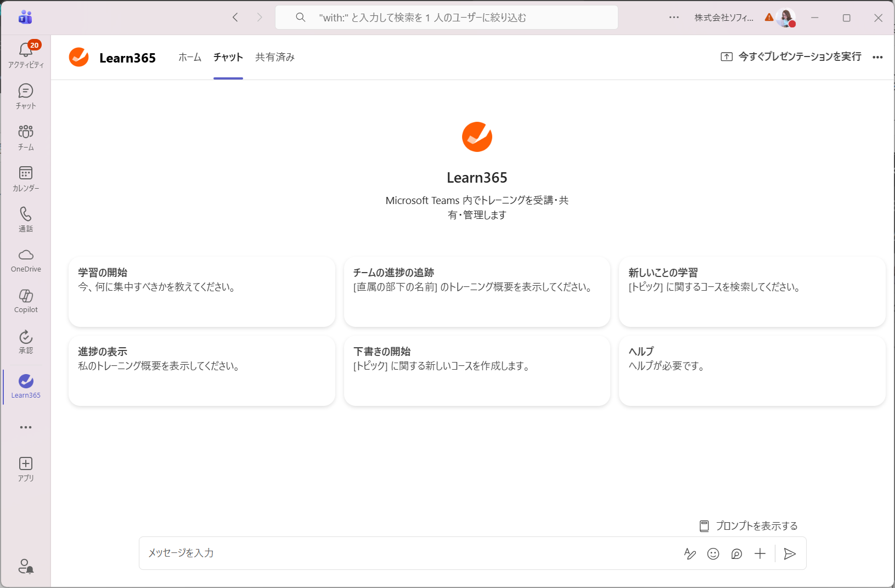Select the チャット tab
The height and width of the screenshot is (588, 895).
(x=228, y=57)
